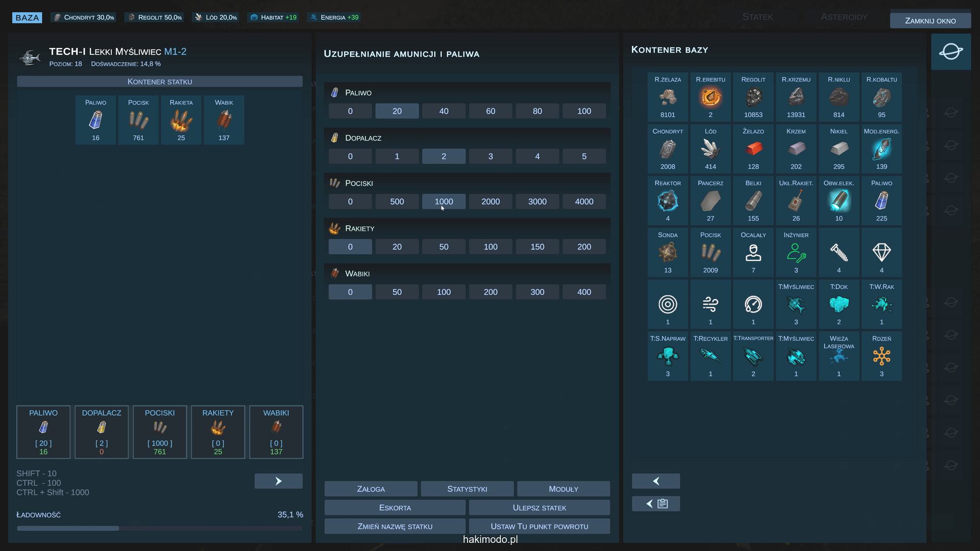Switch to the Asteroidy tab
The image size is (980, 551).
843,17
